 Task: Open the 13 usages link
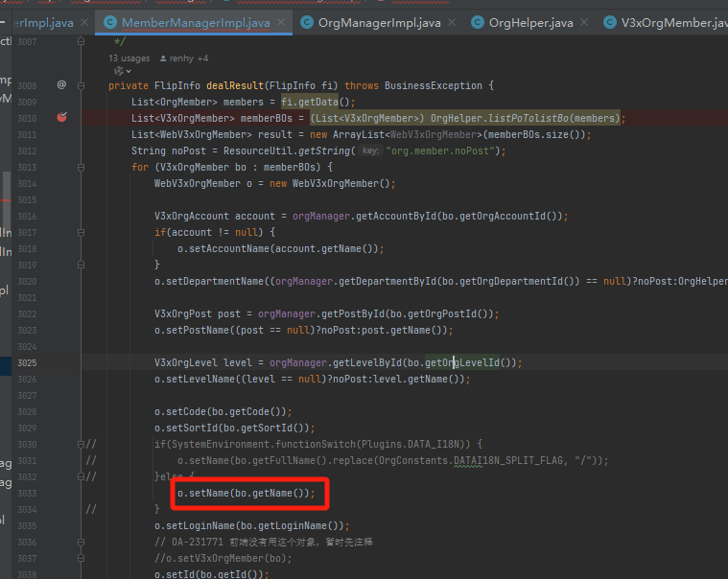pyautogui.click(x=129, y=58)
